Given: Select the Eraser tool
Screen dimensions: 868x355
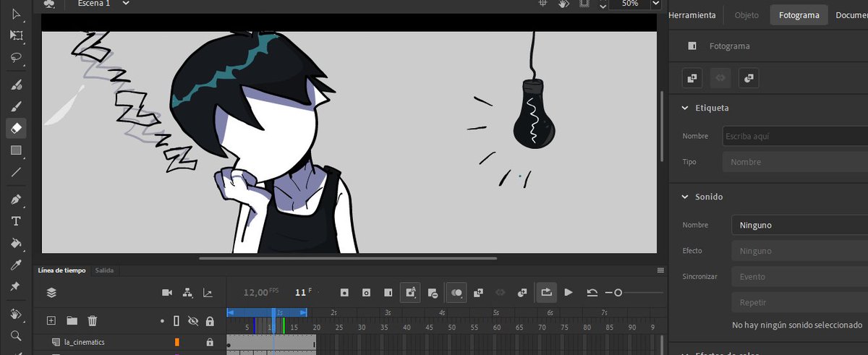Looking at the screenshot, I should [x=16, y=128].
